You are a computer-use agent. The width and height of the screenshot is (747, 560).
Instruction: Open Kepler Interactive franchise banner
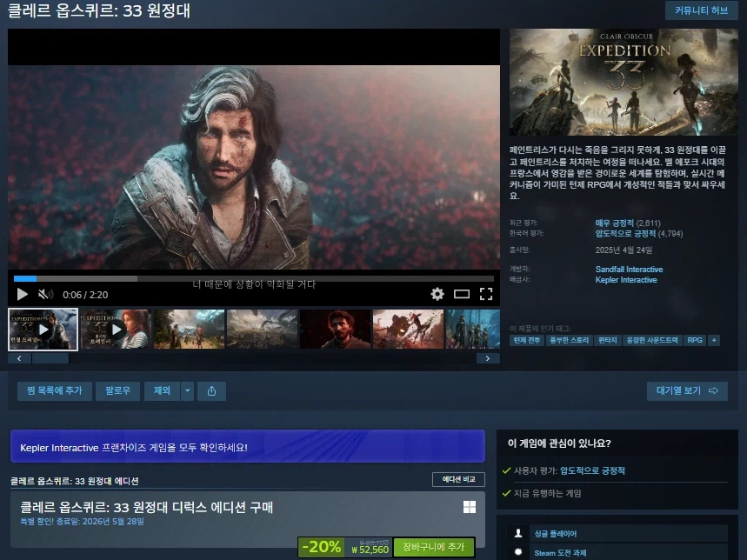[248, 447]
